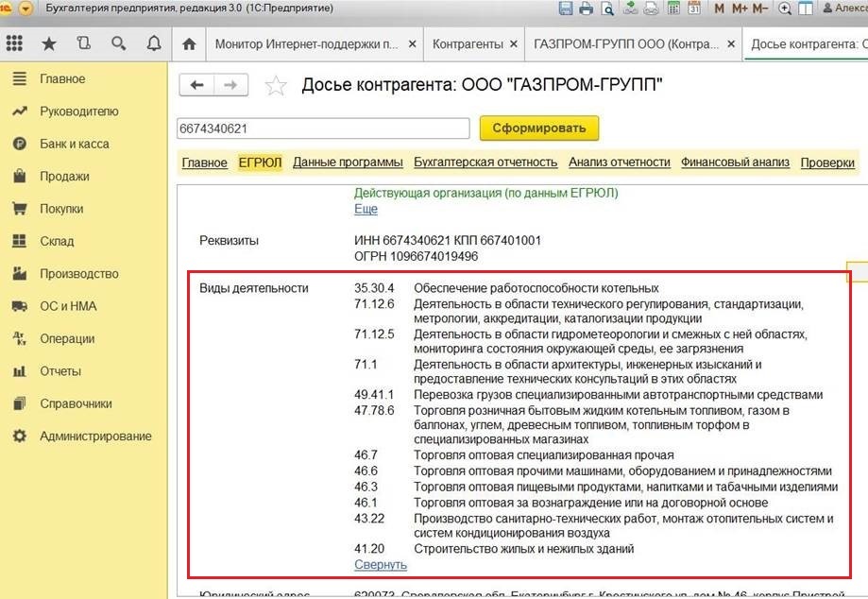Open Бухгалтерская отчетность section tab
868x599 pixels.
(x=485, y=163)
